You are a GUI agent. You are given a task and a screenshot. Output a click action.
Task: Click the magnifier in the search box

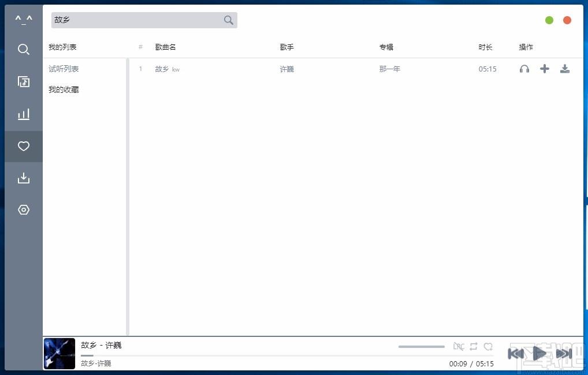coord(228,20)
